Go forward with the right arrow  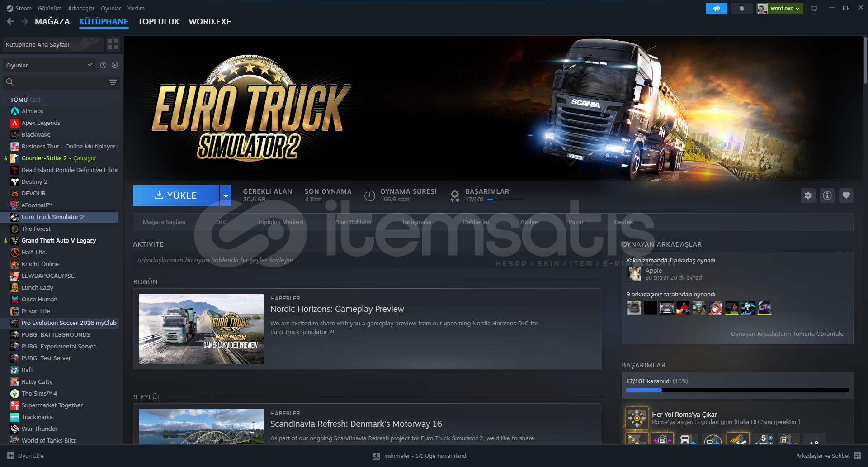(x=25, y=21)
